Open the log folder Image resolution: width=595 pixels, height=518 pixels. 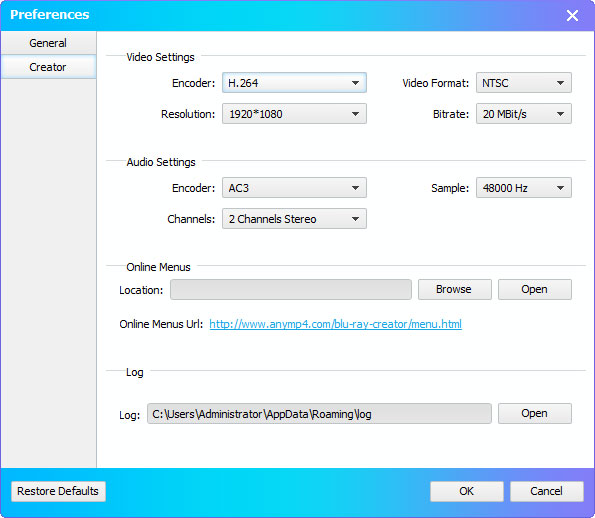(x=535, y=414)
